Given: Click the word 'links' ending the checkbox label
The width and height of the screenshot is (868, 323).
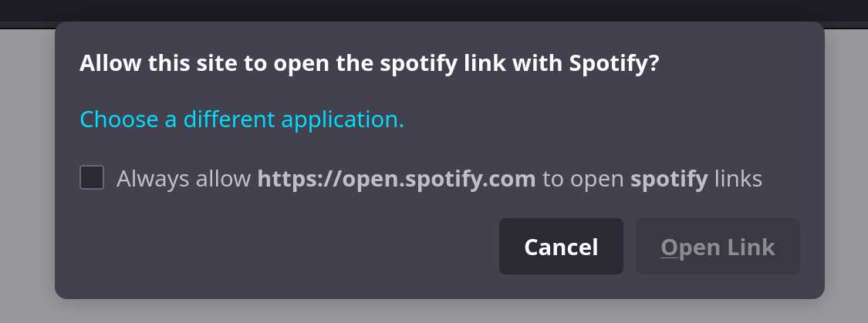Looking at the screenshot, I should click(738, 179).
